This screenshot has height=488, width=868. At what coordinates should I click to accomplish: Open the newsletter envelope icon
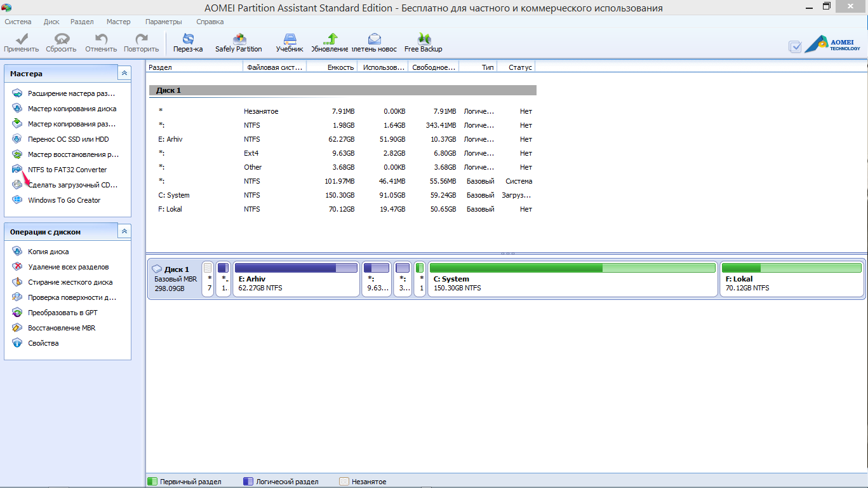[x=375, y=39]
